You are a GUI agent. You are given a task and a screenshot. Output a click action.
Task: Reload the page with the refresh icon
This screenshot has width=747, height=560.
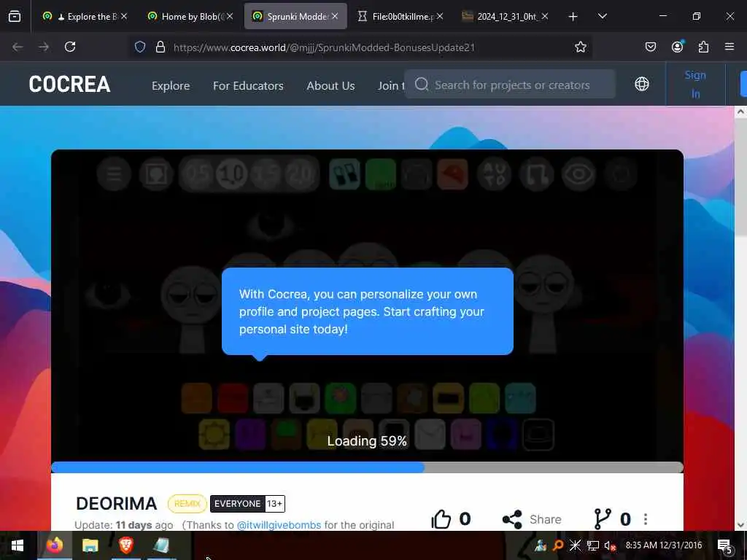coord(70,47)
